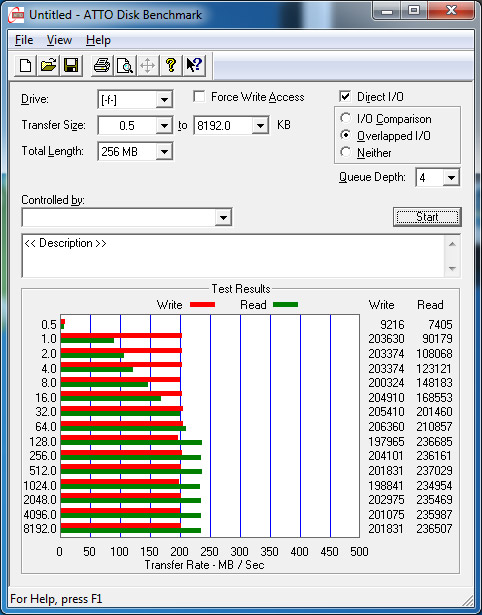Click the green Read legend swatch
Image resolution: width=482 pixels, height=615 pixels.
285,304
